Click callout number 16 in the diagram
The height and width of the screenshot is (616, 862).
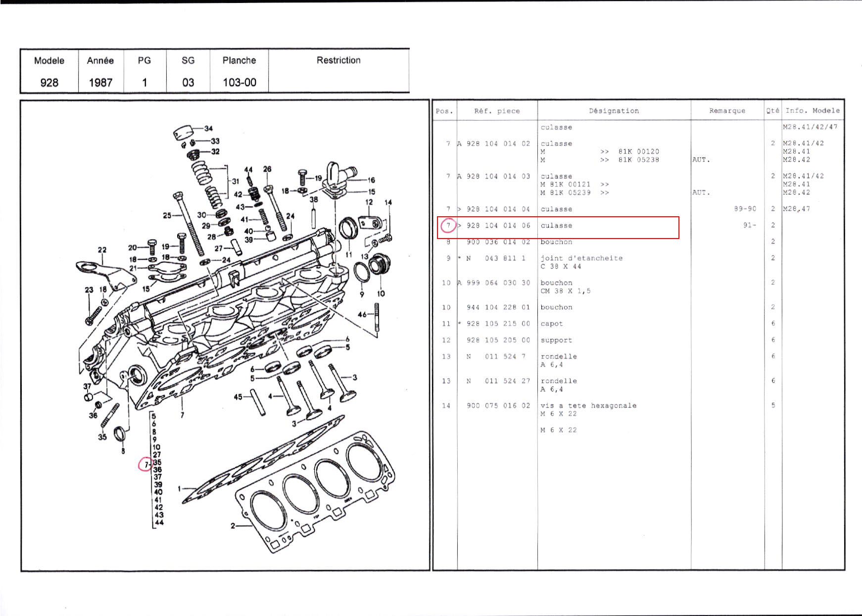coord(371,180)
